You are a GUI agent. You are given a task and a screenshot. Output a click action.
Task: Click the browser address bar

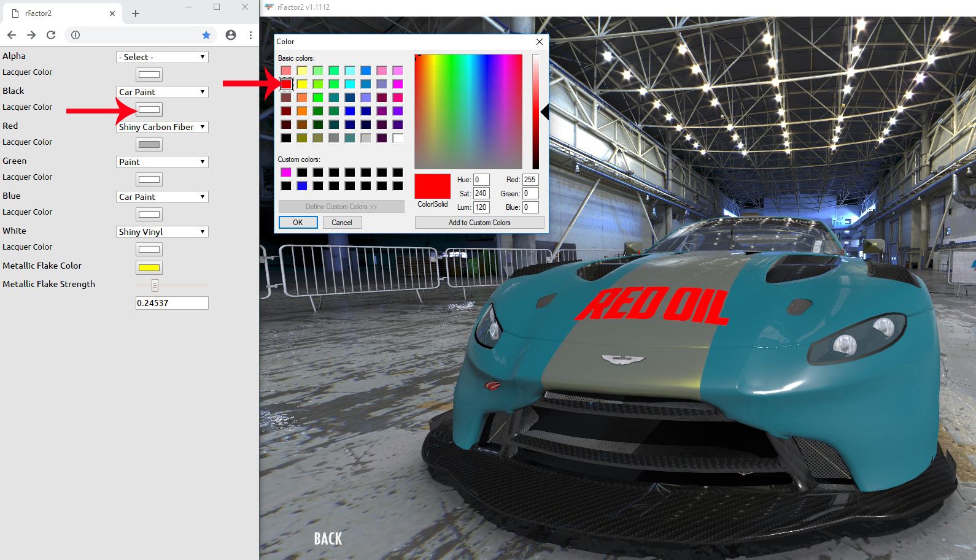tap(141, 35)
